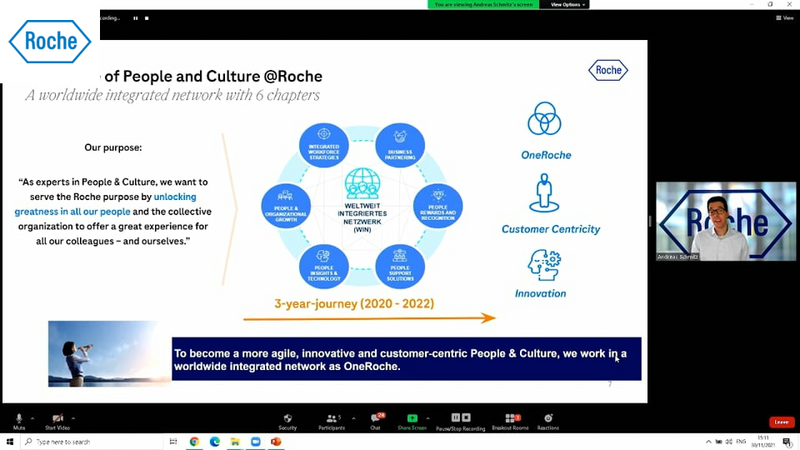Start Video using the camera icon
This screenshot has width=800, height=450.
57,421
